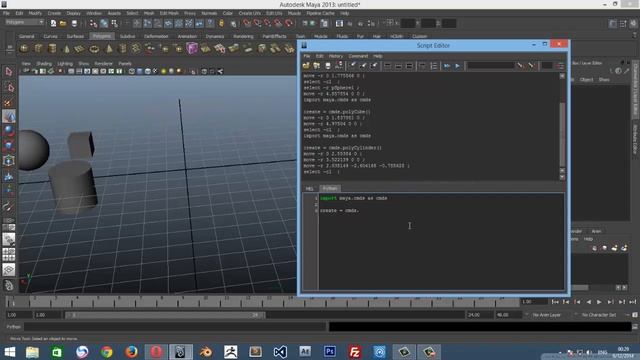Open the Animation shelf tab
Screen dimensions: 640x360
187,36
